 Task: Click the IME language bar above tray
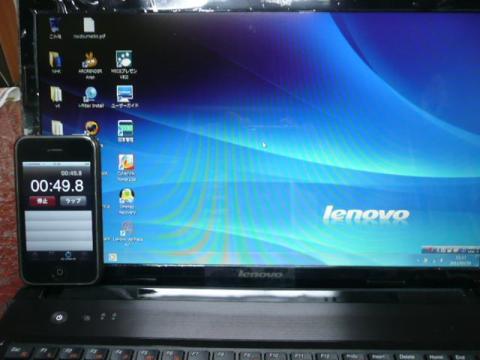click(x=450, y=250)
